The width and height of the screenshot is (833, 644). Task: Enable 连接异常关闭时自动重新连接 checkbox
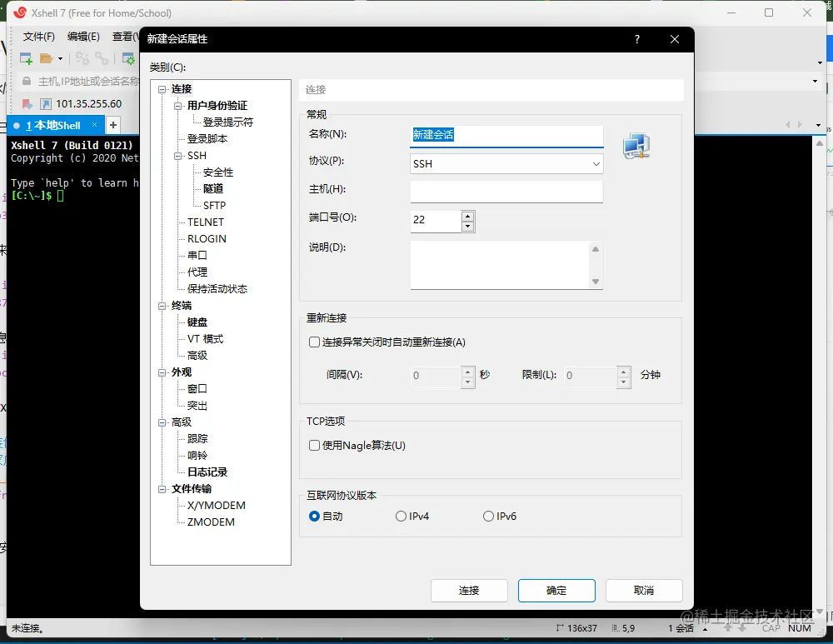[315, 342]
